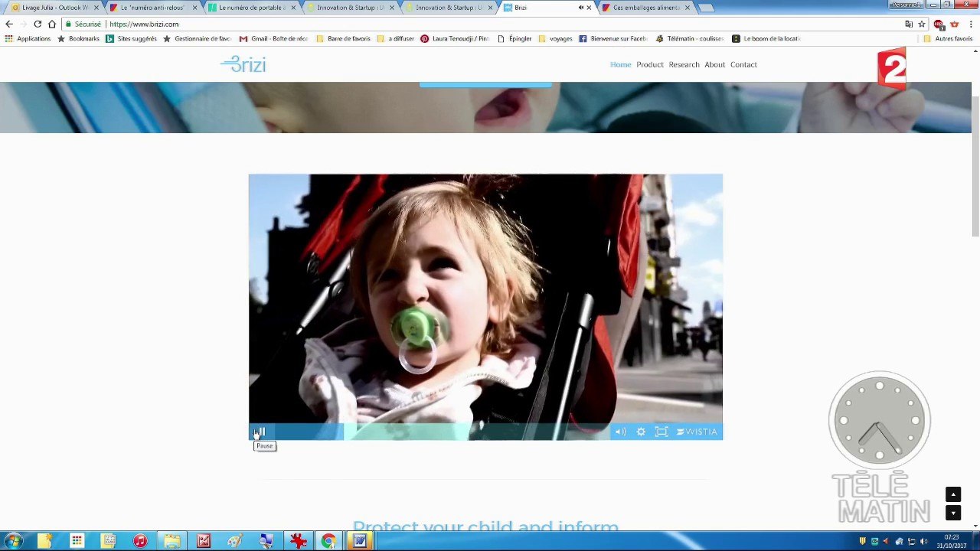
Task: Switch to the Livage Julia - Outlook tab
Action: point(54,8)
